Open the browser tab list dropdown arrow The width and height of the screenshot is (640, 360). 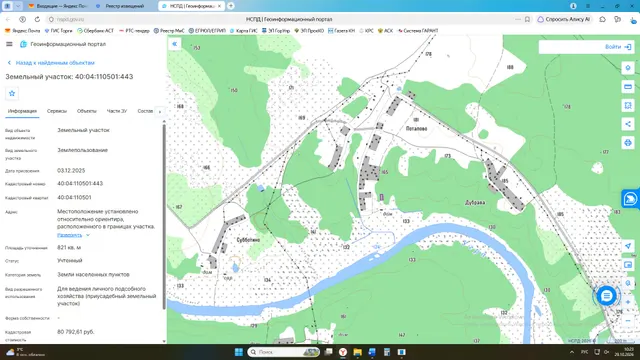pyautogui.click(x=18, y=6)
